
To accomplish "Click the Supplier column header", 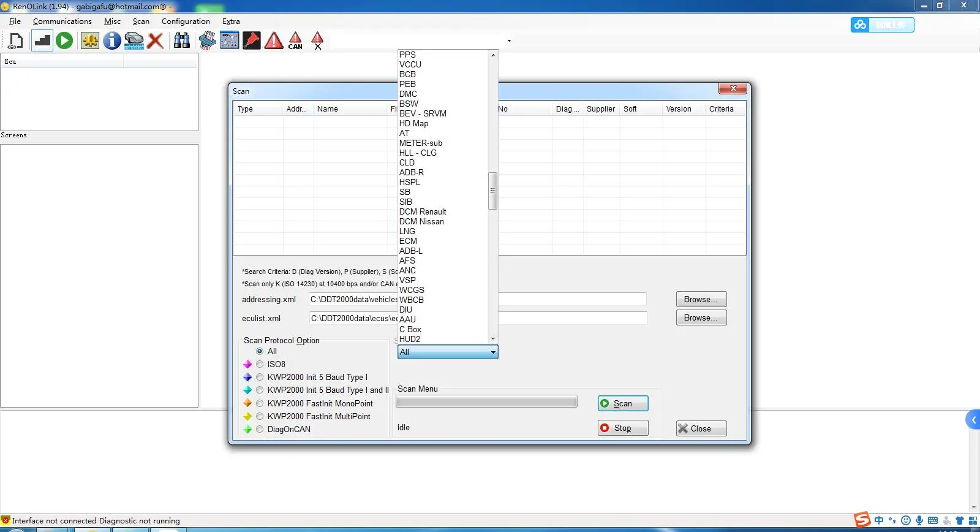I will coord(601,109).
